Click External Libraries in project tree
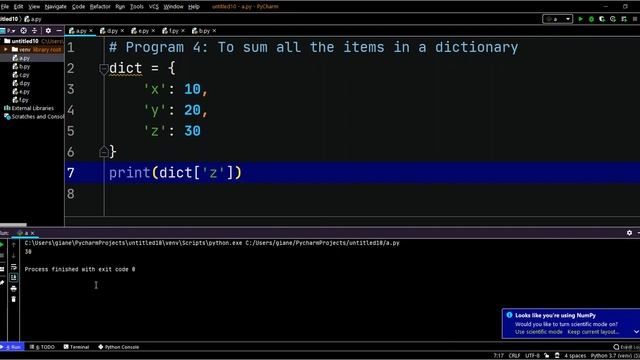The width and height of the screenshot is (640, 360). point(29,108)
